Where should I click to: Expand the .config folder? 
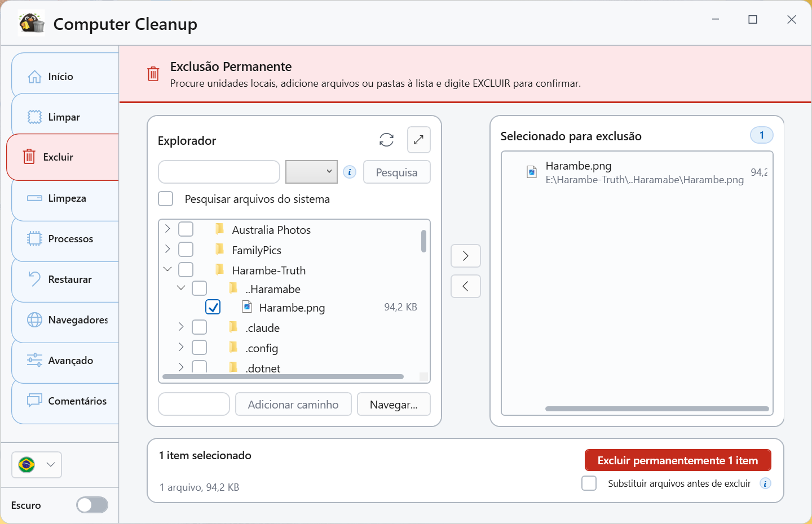pos(181,347)
